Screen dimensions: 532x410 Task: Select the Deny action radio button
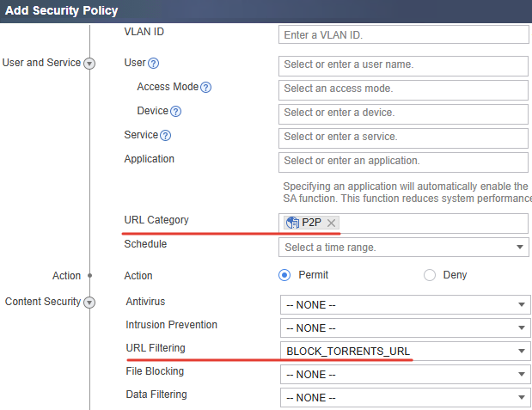tap(430, 275)
